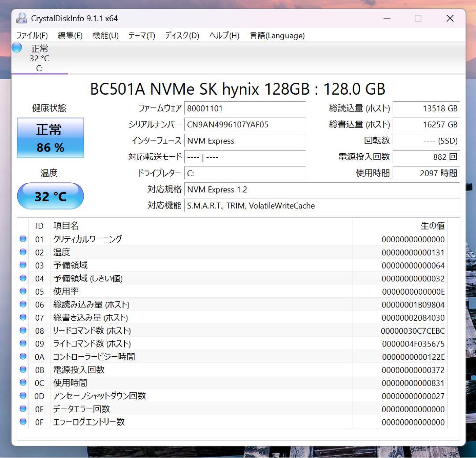Click raw value 00000030C7CEBC
The height and width of the screenshot is (458, 476).
click(413, 331)
